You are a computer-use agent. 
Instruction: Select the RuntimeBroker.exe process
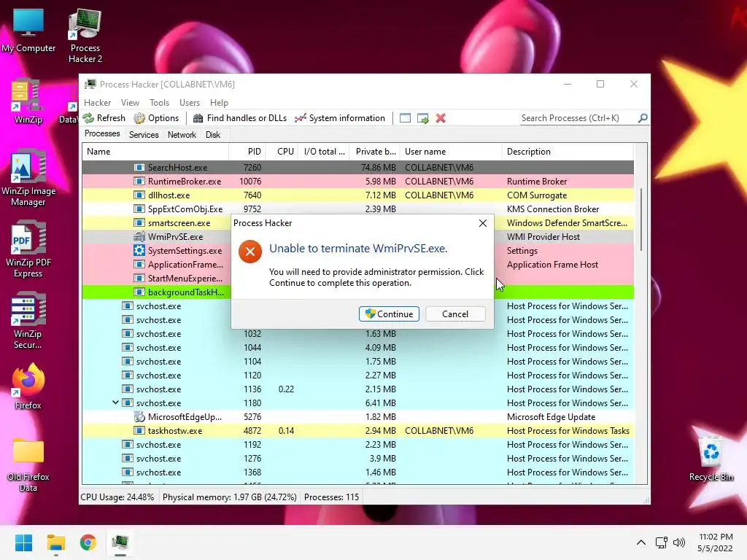(x=357, y=182)
